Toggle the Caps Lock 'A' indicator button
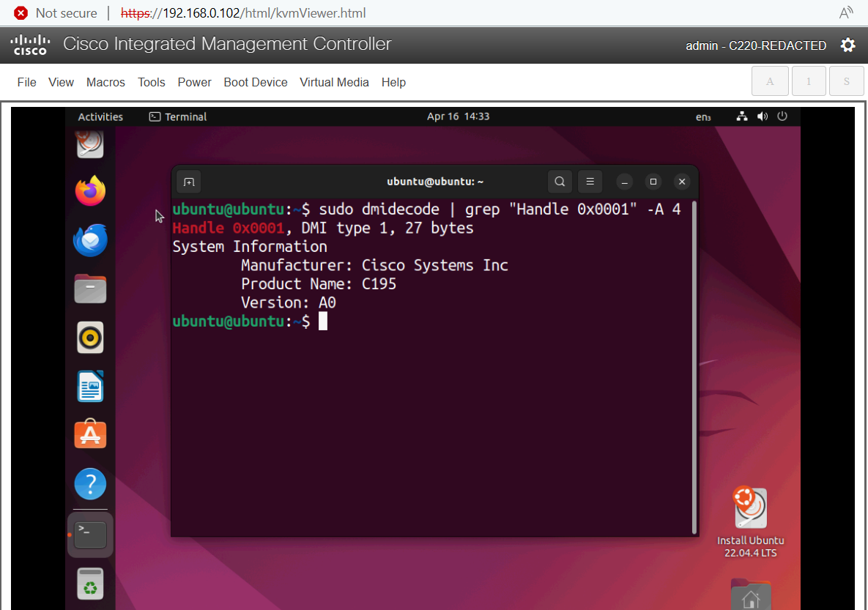This screenshot has width=868, height=610. pos(770,81)
